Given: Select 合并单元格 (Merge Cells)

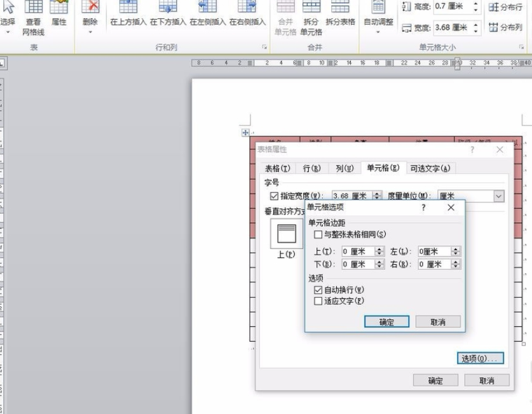Looking at the screenshot, I should (285, 18).
